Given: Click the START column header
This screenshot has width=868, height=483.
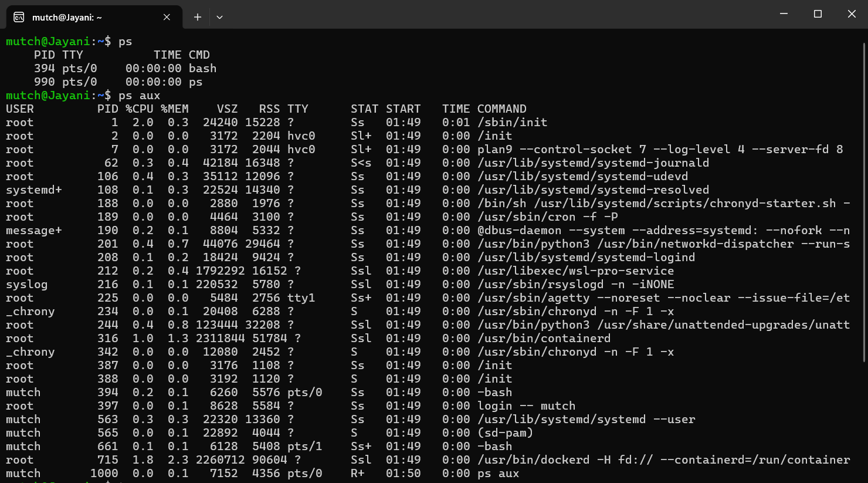Looking at the screenshot, I should click(x=404, y=109).
